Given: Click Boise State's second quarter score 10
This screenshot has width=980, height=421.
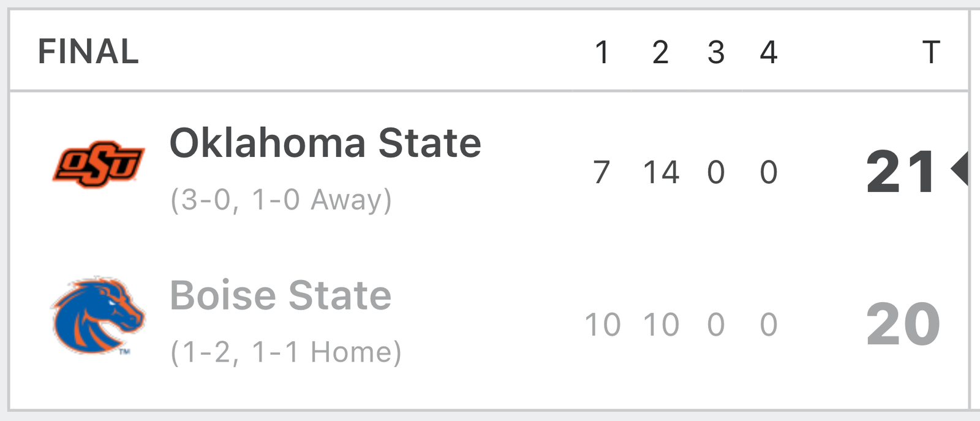Looking at the screenshot, I should 661,325.
